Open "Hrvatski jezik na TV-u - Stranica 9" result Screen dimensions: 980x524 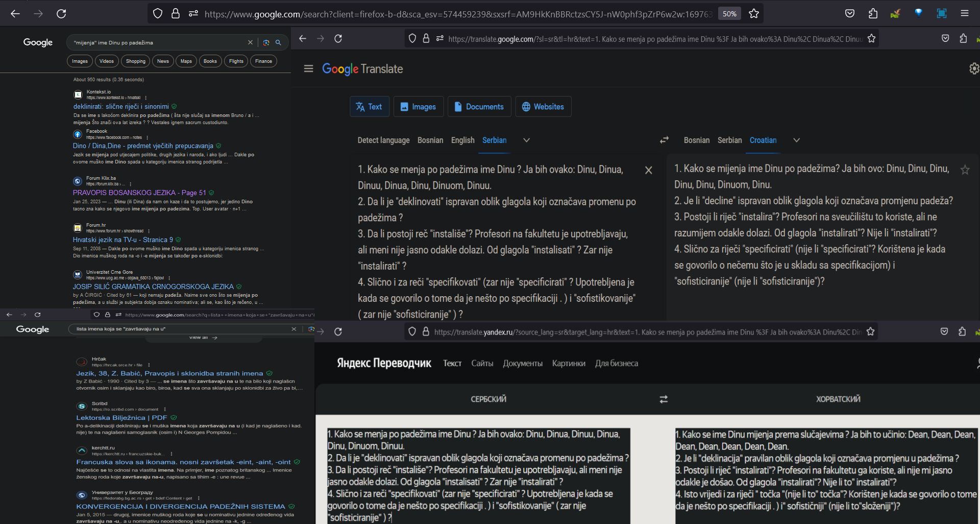coord(122,240)
